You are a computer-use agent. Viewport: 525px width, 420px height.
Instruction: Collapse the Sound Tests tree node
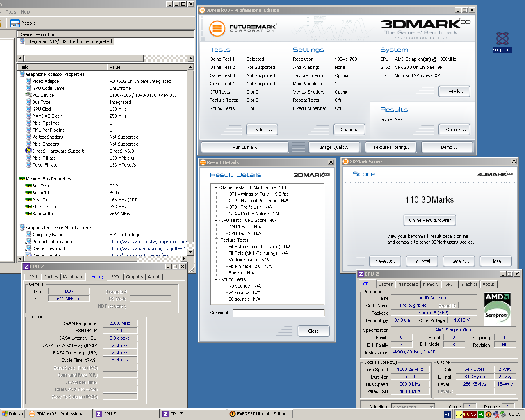click(x=216, y=279)
